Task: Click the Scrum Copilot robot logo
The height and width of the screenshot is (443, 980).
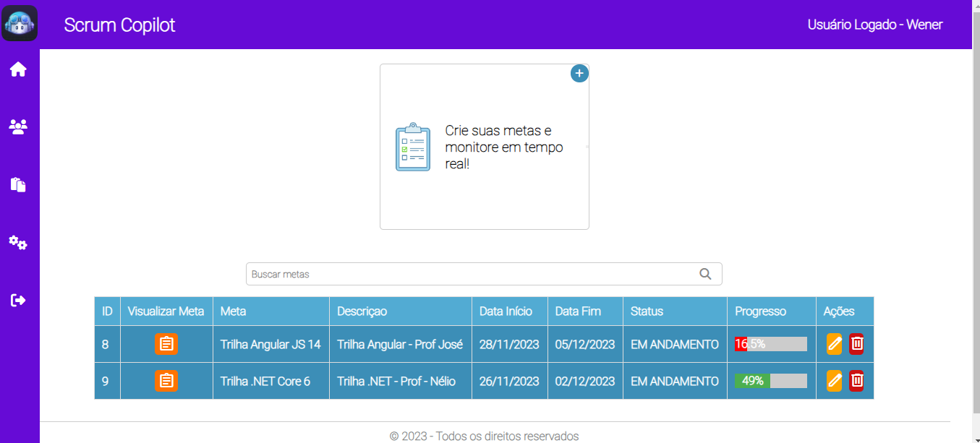Action: [20, 23]
